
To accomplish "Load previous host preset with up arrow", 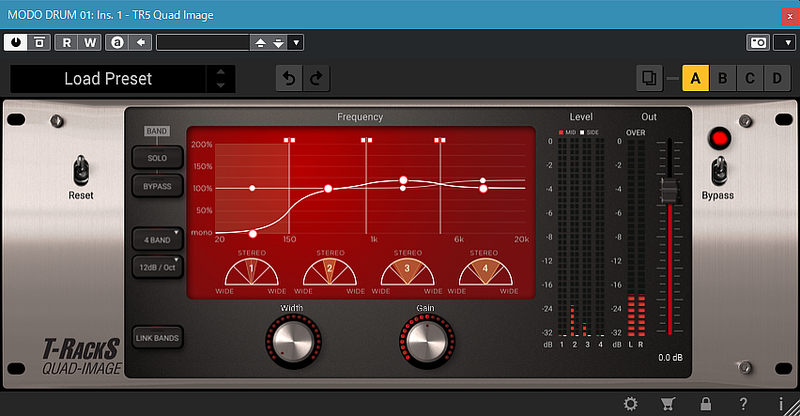I will pos(261,43).
